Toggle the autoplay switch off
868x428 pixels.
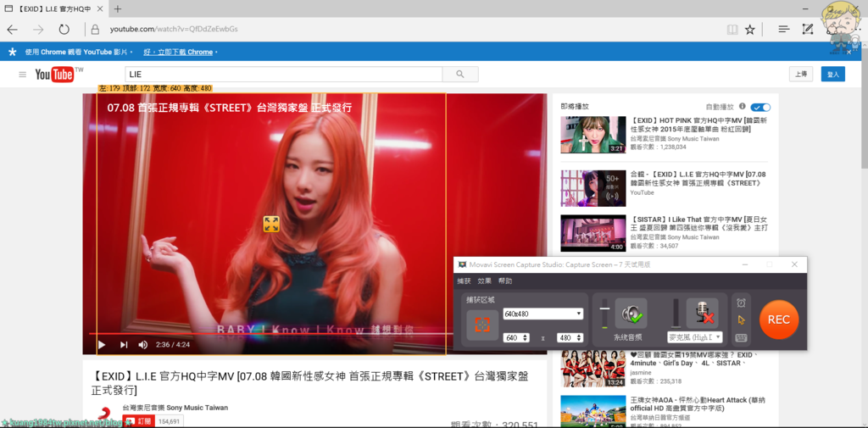760,108
